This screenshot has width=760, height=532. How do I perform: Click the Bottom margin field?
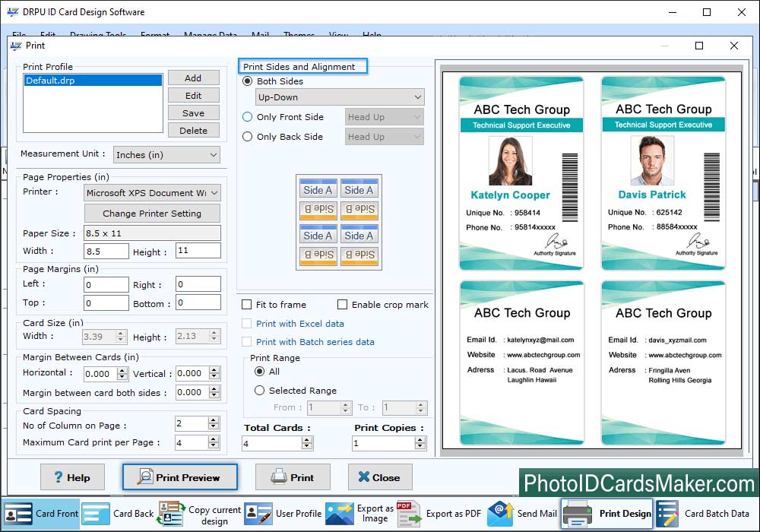pos(198,302)
